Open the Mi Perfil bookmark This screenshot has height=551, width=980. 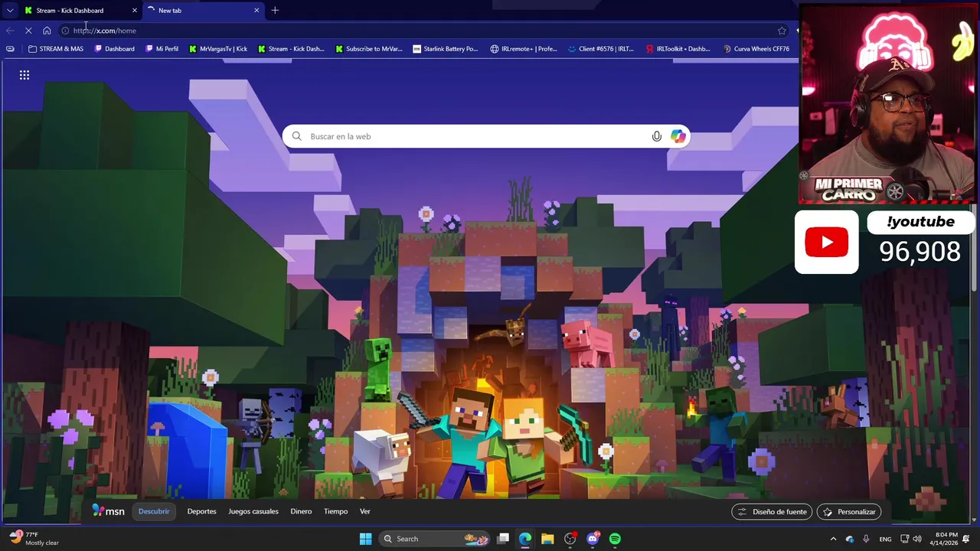[x=162, y=49]
